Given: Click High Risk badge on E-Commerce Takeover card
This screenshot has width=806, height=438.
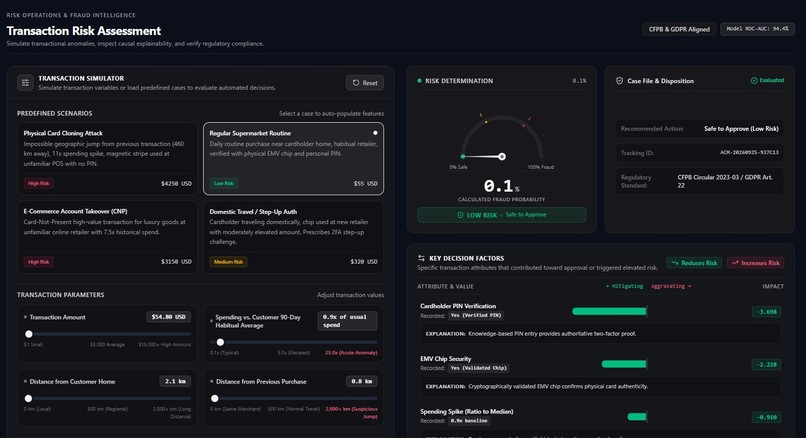Looking at the screenshot, I should pyautogui.click(x=39, y=262).
